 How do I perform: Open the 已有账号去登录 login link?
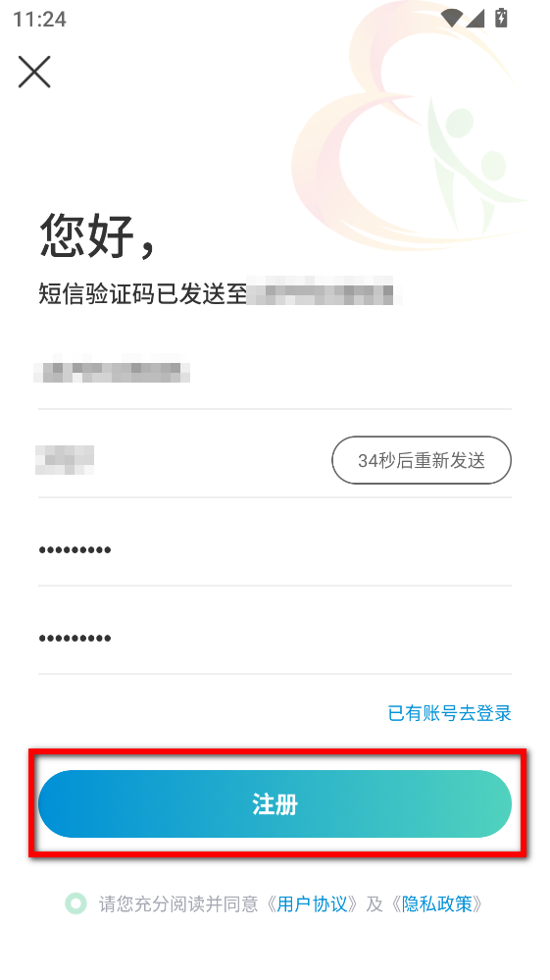[449, 713]
